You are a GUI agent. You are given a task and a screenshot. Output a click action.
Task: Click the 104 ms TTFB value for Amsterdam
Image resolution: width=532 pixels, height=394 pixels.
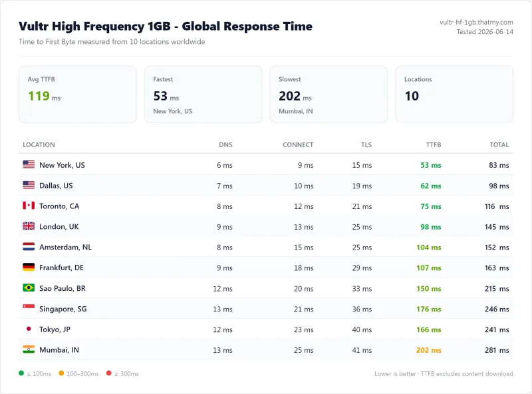[x=429, y=248]
